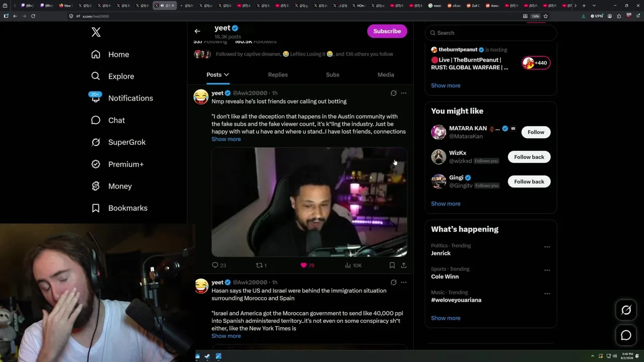Open the Chat bubble icon in sidebar
This screenshot has height=362, width=644.
[96, 120]
